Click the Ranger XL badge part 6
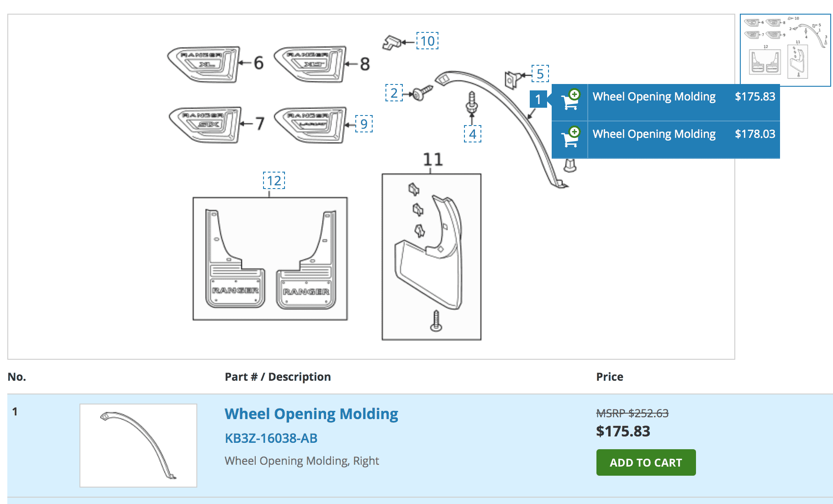 coord(204,64)
